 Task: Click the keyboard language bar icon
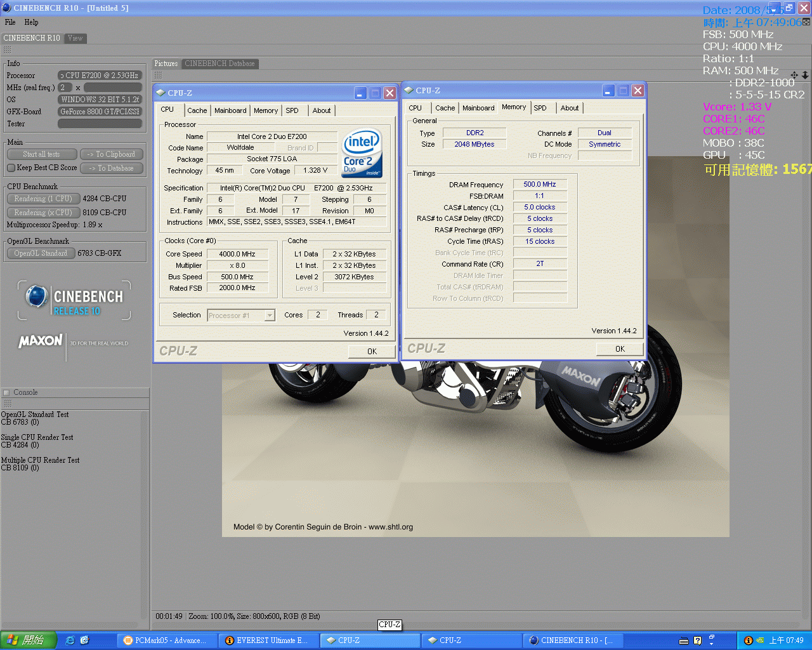tap(684, 640)
